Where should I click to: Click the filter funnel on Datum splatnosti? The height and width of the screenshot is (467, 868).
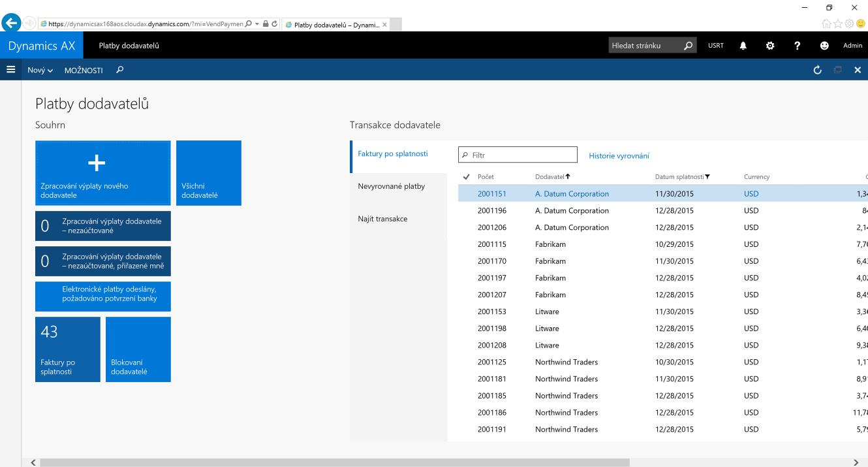click(707, 177)
